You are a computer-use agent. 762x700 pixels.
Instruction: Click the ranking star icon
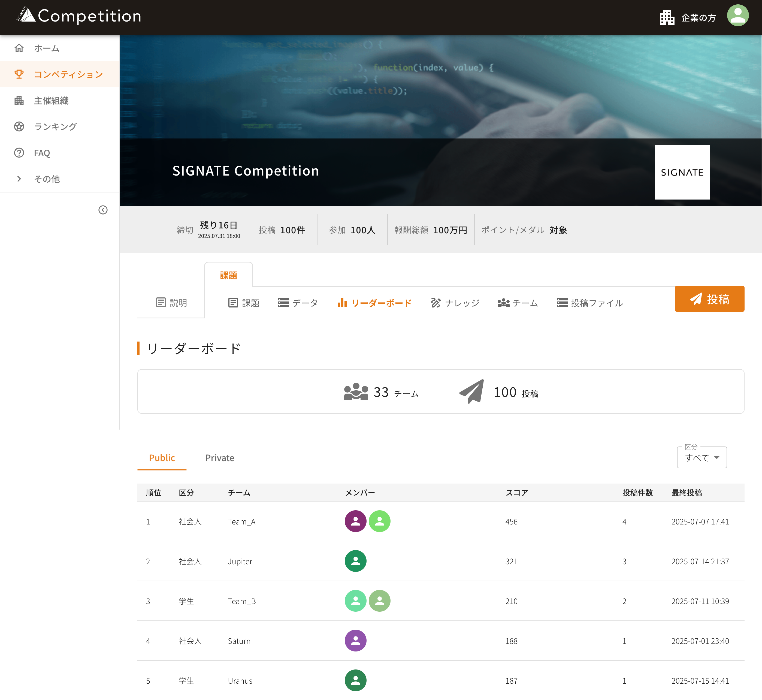tap(19, 126)
